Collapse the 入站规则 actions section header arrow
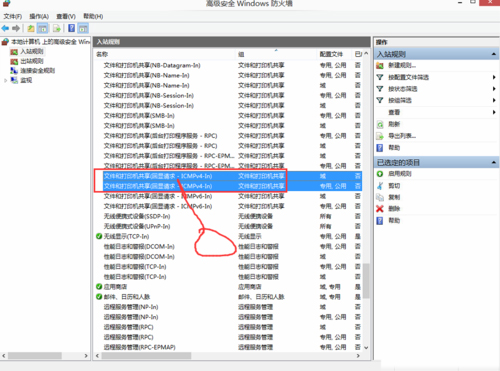 coord(494,54)
